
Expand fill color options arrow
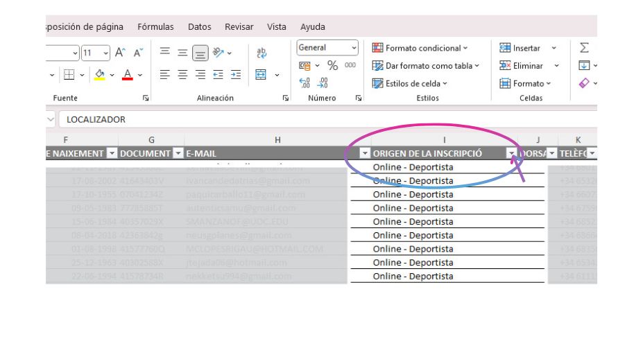pos(112,75)
